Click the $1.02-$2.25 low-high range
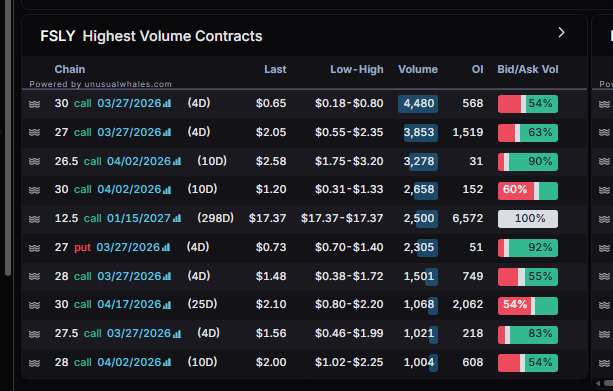 [x=349, y=362]
